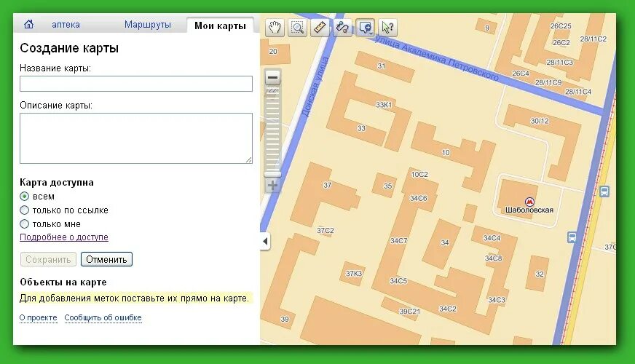Select the всем access radio button
The height and width of the screenshot is (364, 635).
25,197
